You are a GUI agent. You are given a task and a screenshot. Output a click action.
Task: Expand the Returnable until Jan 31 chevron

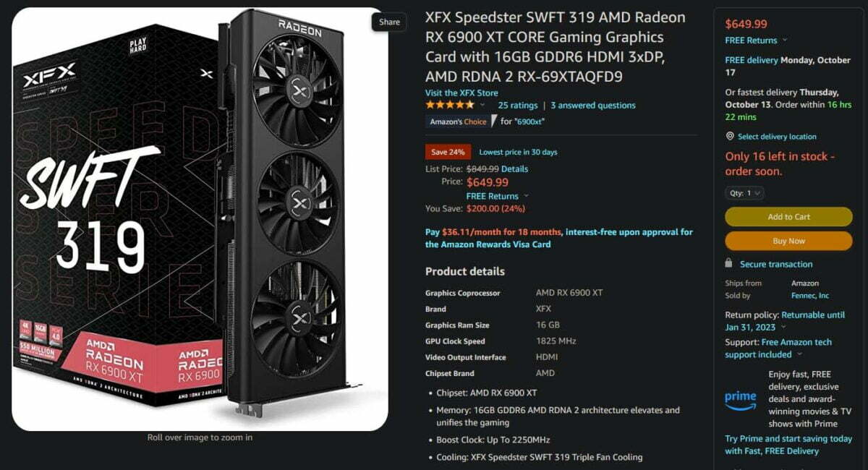coord(783,328)
